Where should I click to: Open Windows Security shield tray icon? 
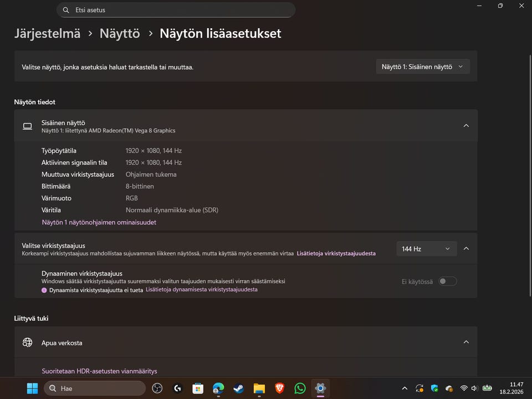pyautogui.click(x=434, y=388)
